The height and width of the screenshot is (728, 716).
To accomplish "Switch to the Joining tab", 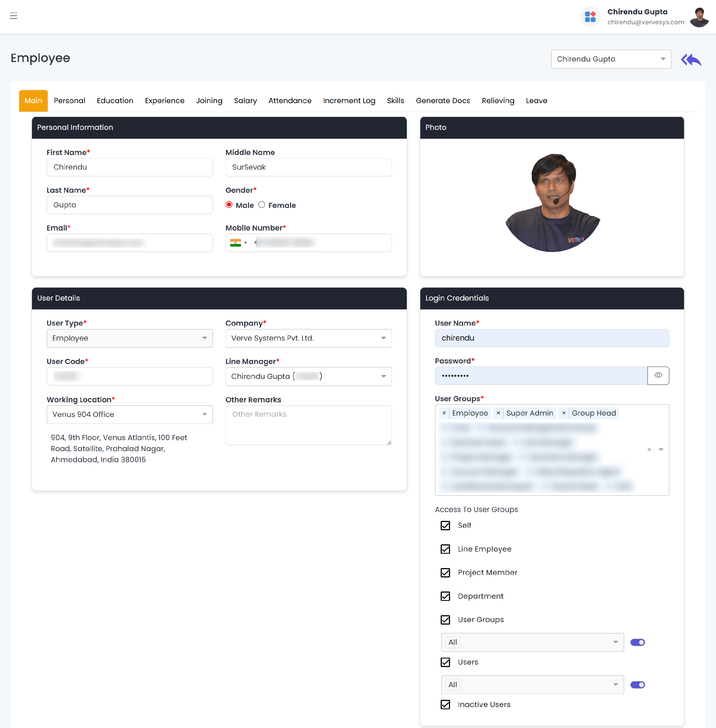I will (x=209, y=101).
